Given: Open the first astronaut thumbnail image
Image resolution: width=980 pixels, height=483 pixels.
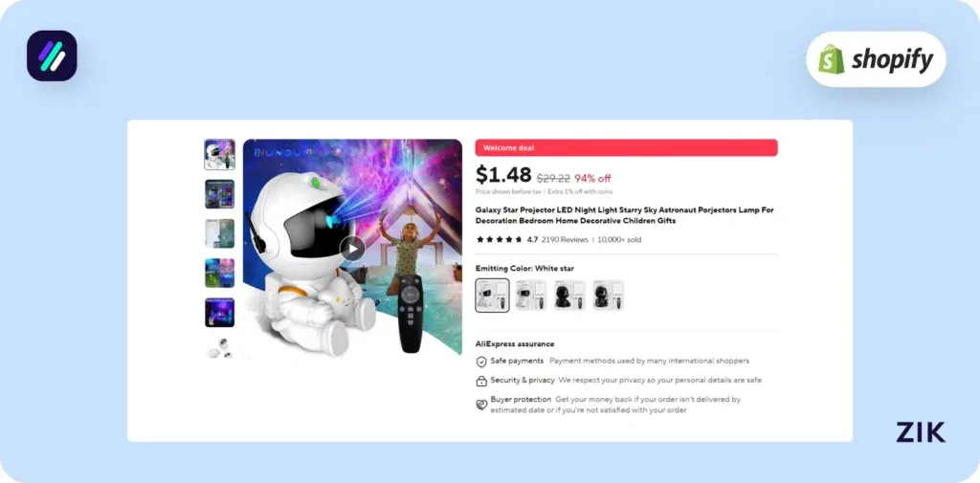Looking at the screenshot, I should pos(219,154).
